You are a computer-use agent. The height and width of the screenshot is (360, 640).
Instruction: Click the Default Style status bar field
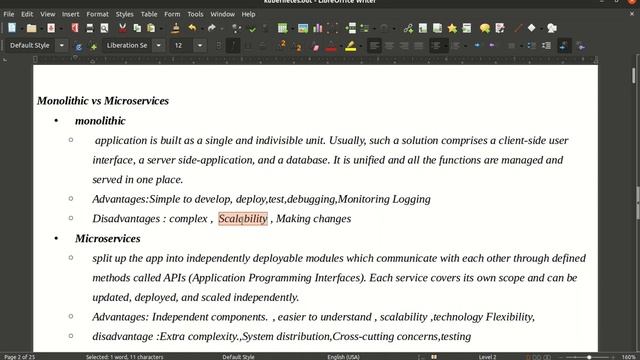pyautogui.click(x=238, y=357)
